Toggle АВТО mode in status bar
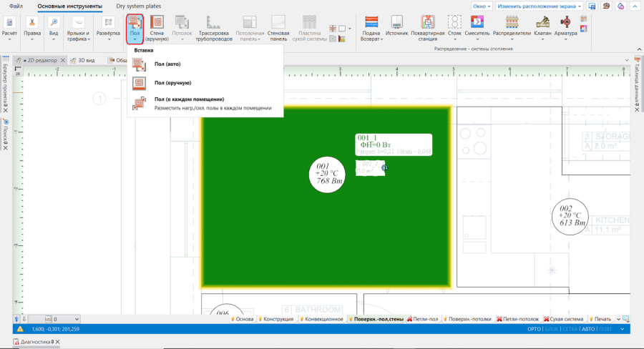 click(588, 329)
